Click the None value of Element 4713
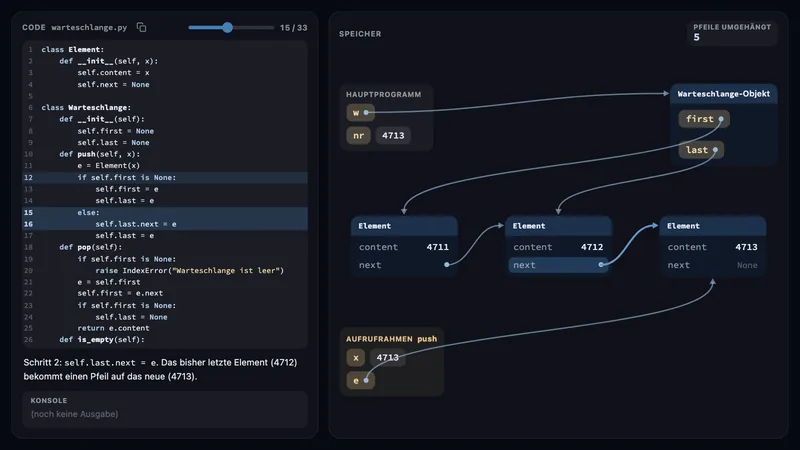 coord(747,265)
